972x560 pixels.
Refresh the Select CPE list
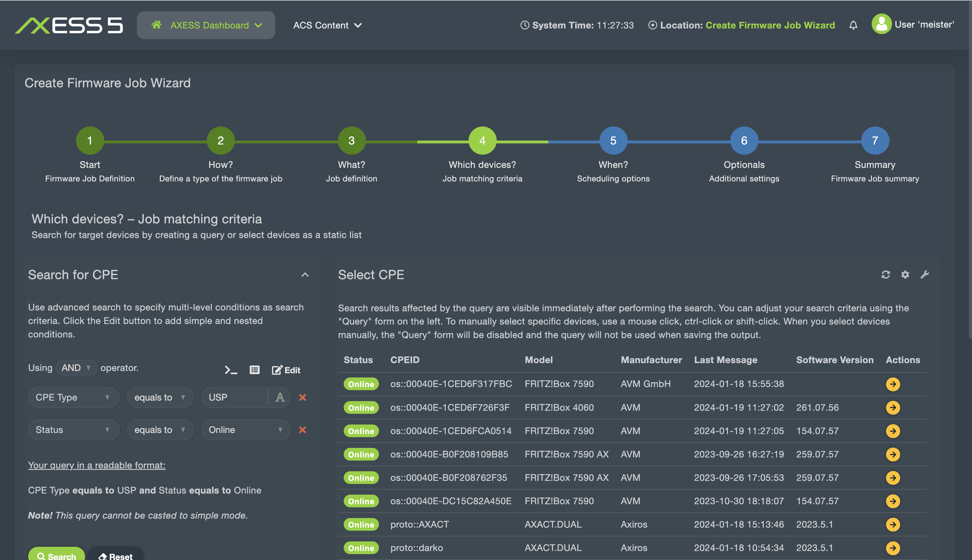(x=886, y=274)
